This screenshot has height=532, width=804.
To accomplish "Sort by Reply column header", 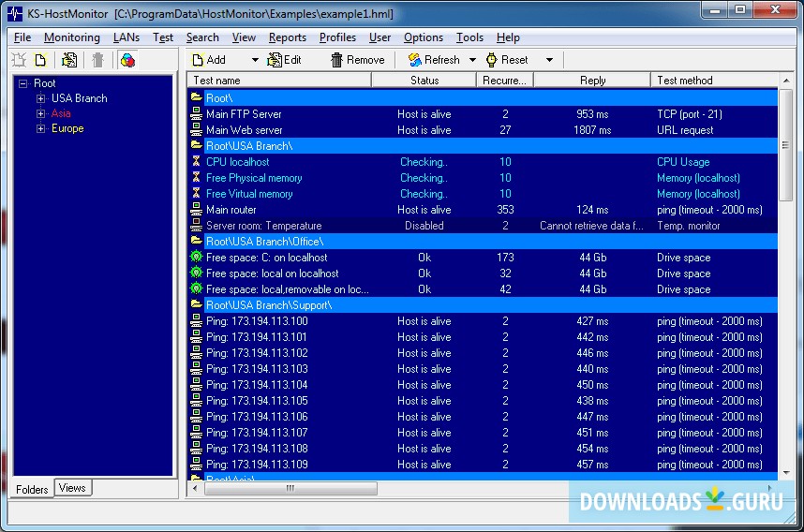I will [592, 81].
